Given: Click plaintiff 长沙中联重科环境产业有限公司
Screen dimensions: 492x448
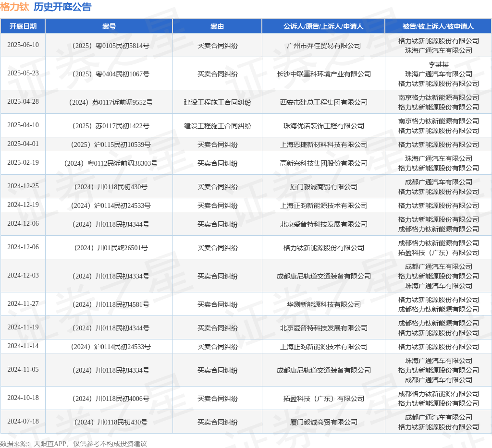Looking at the screenshot, I should coord(323,74).
